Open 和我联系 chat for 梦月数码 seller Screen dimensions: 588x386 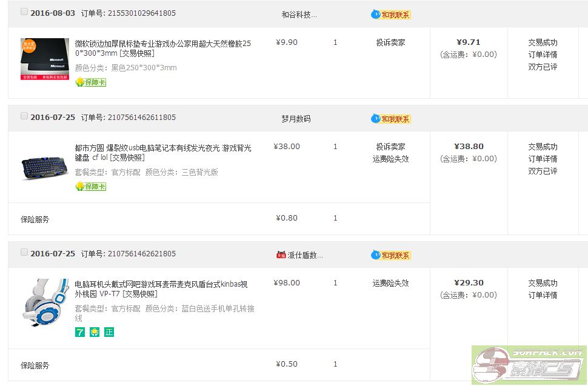(x=391, y=119)
